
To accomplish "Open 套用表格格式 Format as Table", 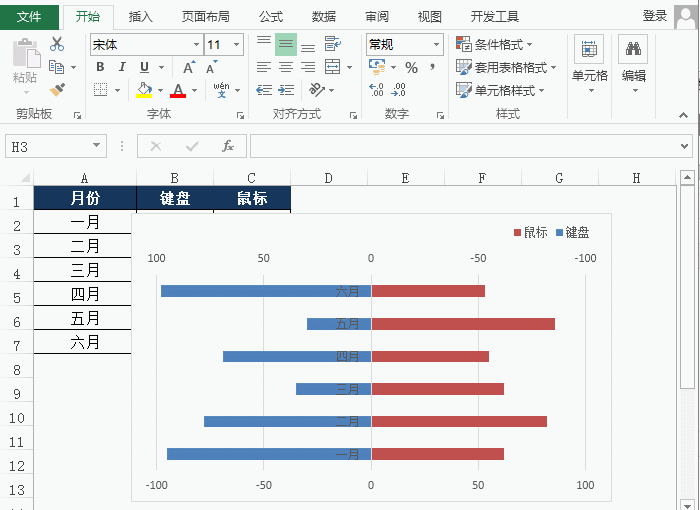I will click(x=506, y=67).
